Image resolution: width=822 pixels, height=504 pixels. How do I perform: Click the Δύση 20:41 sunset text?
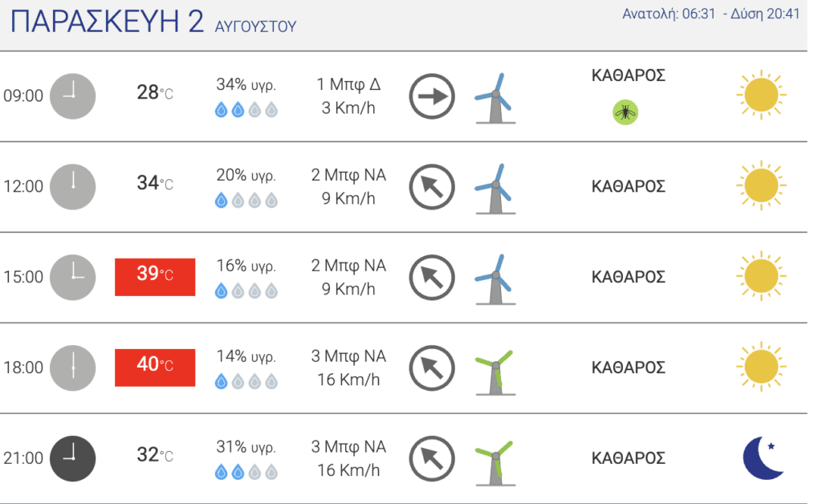(x=765, y=14)
